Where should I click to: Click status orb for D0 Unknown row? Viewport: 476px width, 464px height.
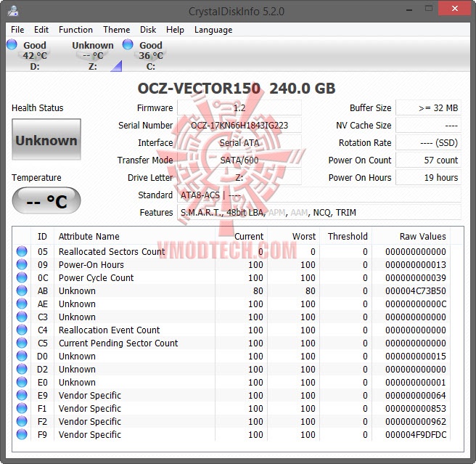tap(22, 356)
